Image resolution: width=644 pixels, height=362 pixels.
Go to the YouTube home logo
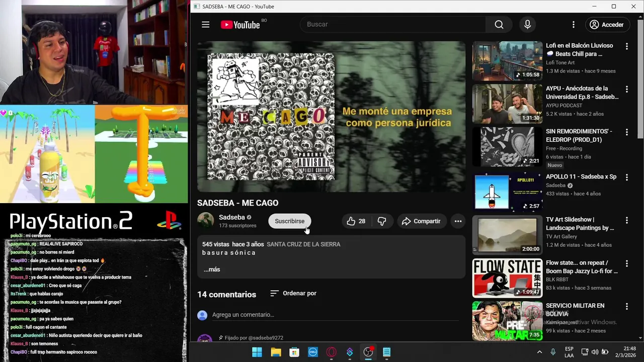[240, 25]
